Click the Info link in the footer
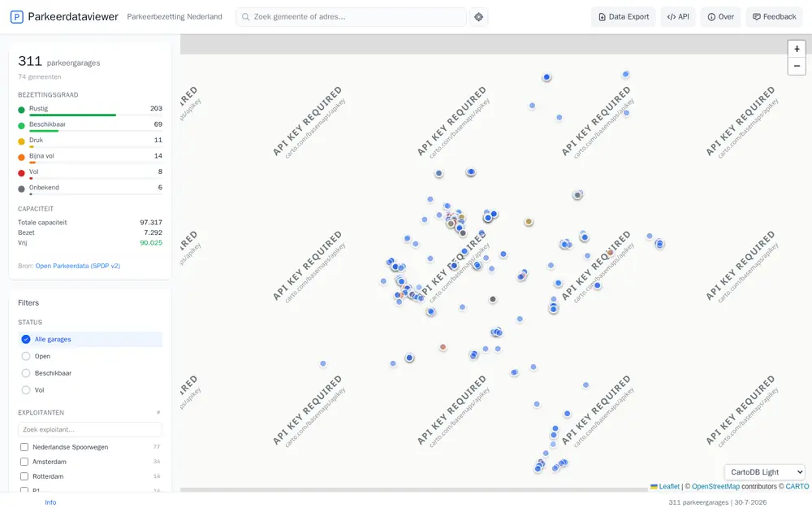812x508 pixels. pyautogui.click(x=50, y=502)
